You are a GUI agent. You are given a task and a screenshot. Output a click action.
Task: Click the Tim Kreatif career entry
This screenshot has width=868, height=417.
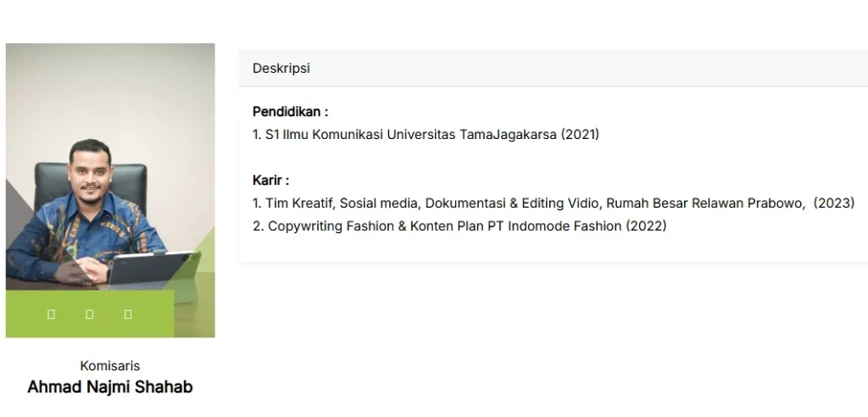(x=554, y=203)
